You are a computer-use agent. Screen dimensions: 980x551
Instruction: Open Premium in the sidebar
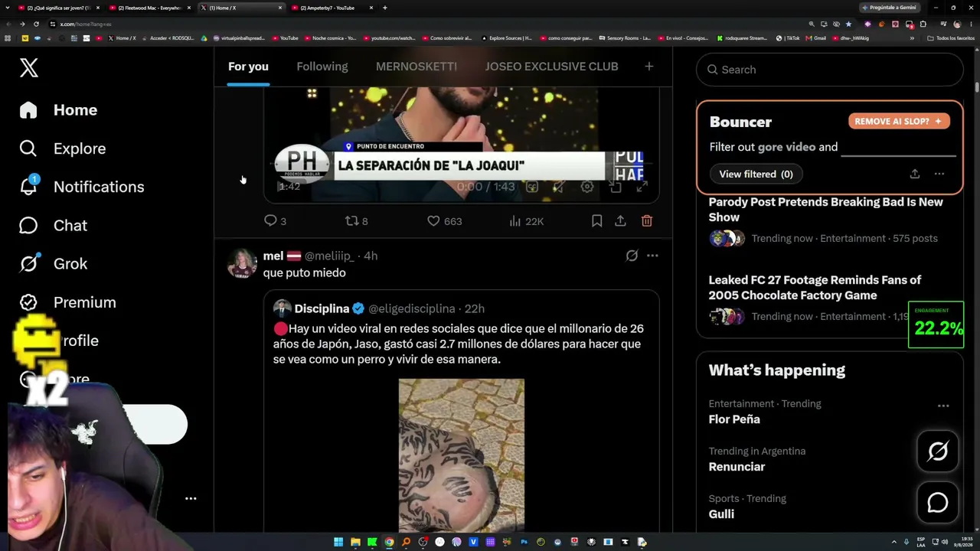tap(68, 302)
